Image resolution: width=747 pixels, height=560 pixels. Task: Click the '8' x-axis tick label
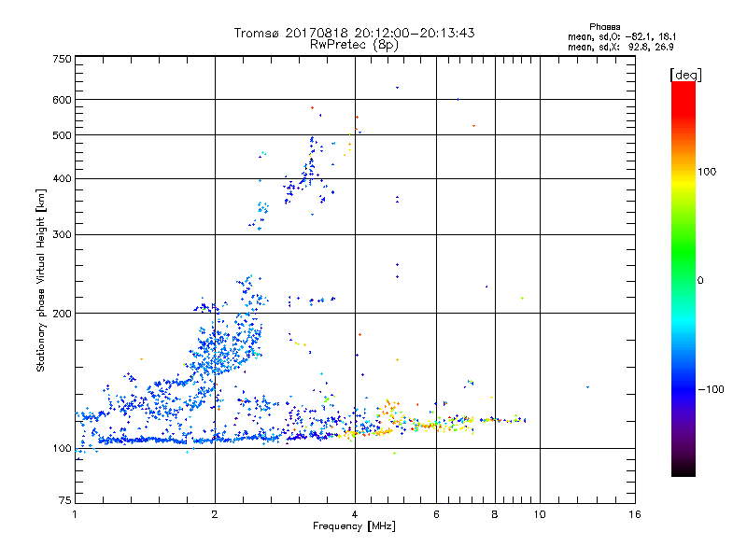click(495, 514)
